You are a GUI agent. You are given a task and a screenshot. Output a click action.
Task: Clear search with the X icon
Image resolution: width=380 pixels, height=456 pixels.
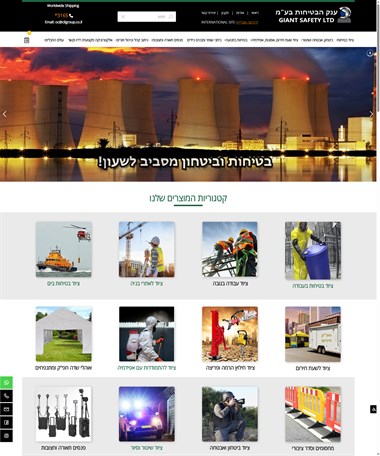123,16
